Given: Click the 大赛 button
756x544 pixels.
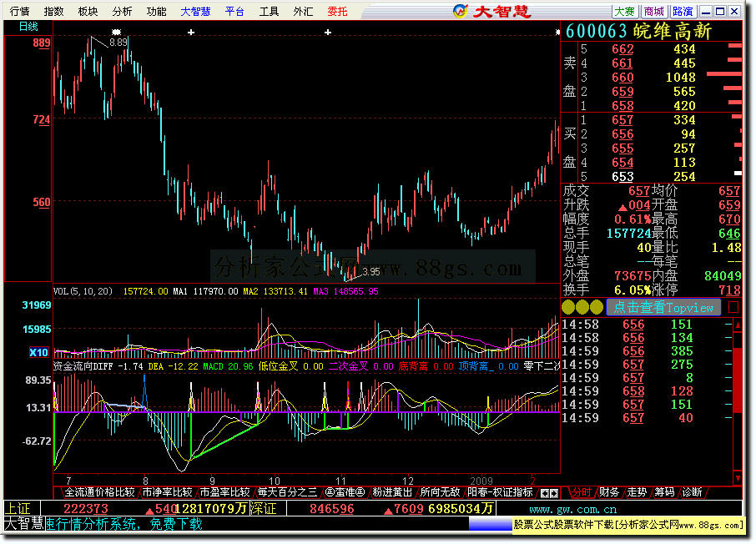Looking at the screenshot, I should coord(625,11).
